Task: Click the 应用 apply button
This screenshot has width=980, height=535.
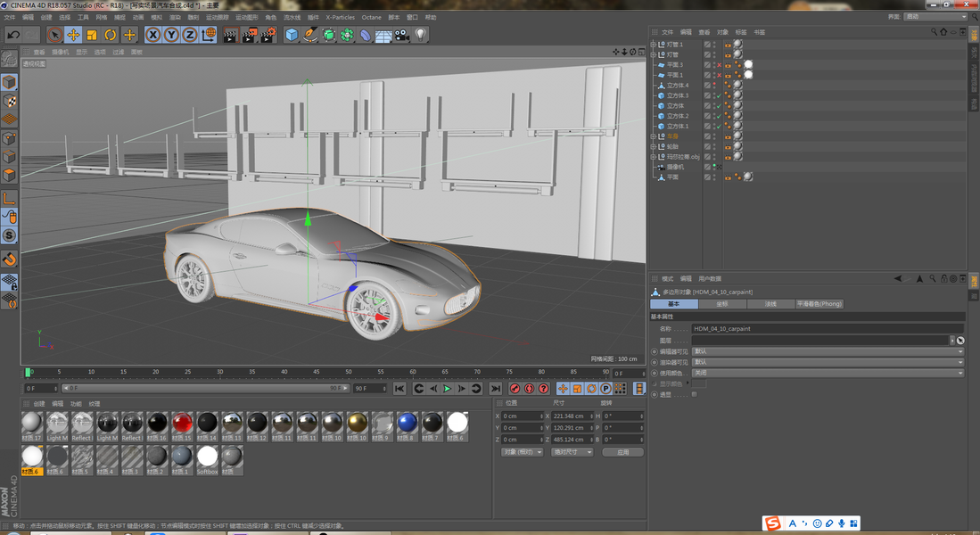Action: click(622, 452)
